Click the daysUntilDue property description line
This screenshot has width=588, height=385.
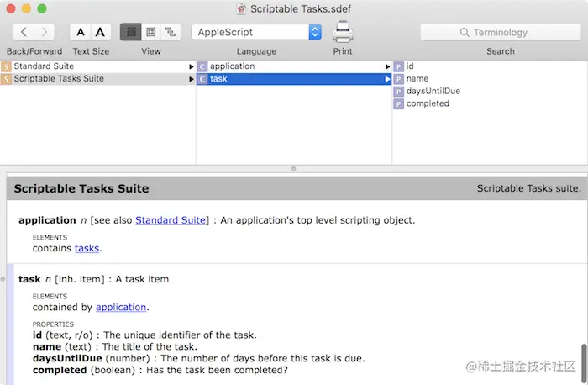(x=198, y=358)
